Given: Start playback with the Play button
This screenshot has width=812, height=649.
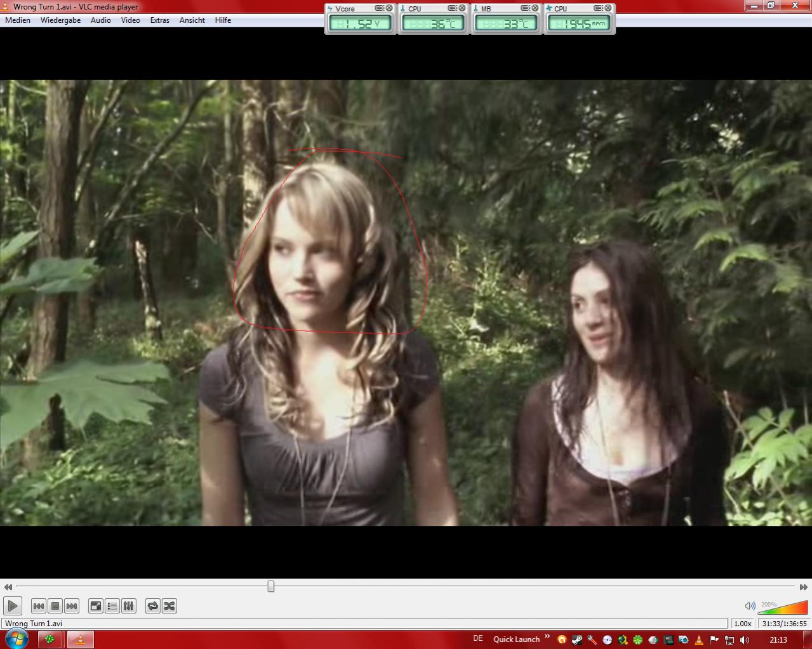Looking at the screenshot, I should click(x=12, y=606).
